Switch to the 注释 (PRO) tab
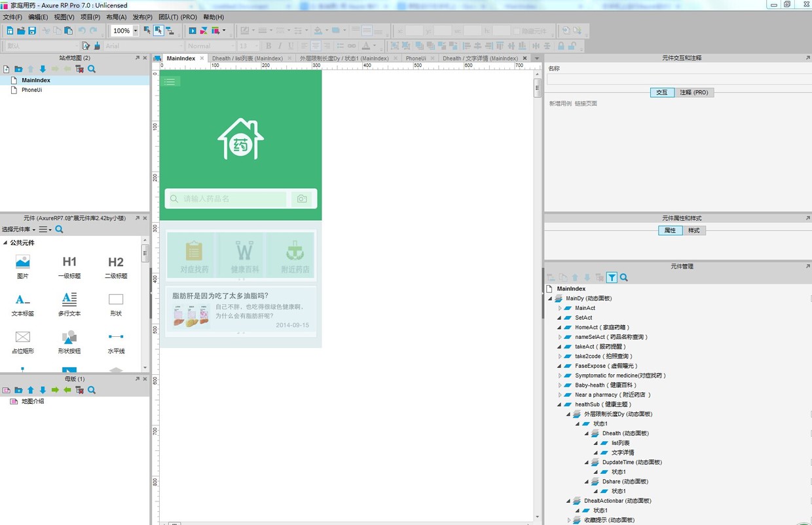This screenshot has width=812, height=525. click(x=694, y=92)
